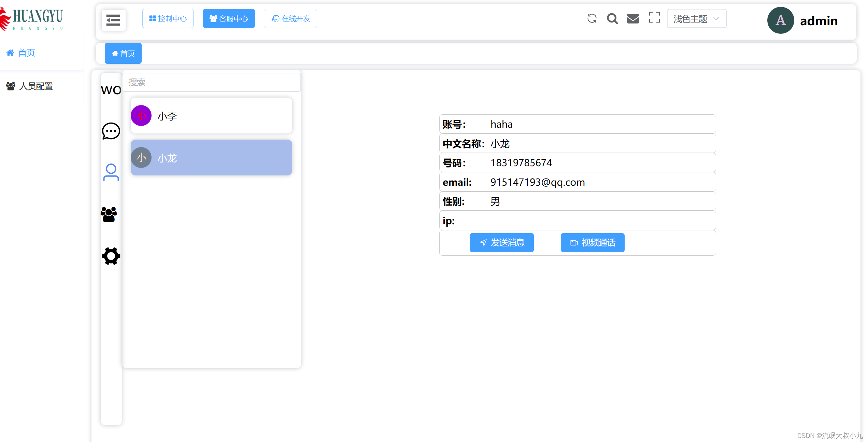Image resolution: width=868 pixels, height=442 pixels.
Task: Toggle the sidebar collapse button
Action: 113,20
